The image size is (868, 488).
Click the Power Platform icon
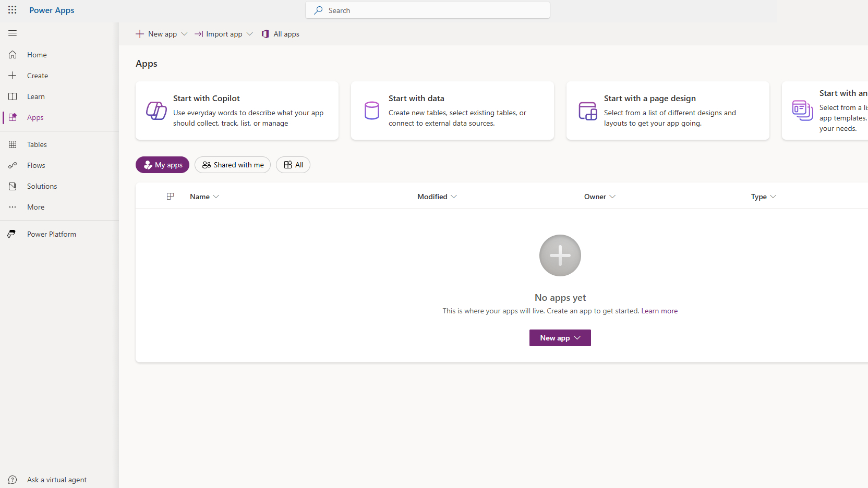coord(11,234)
